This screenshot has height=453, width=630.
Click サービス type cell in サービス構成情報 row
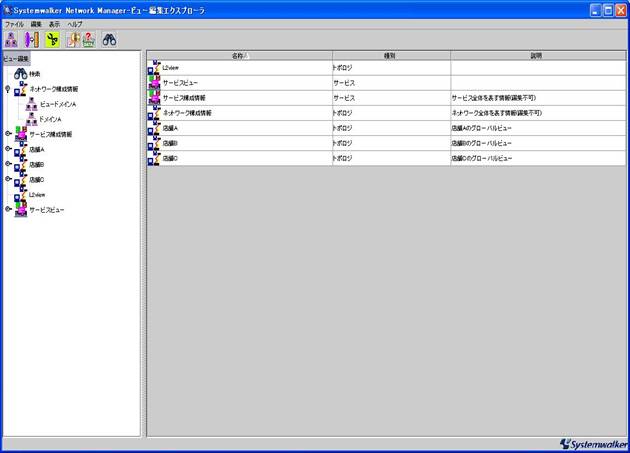(391, 98)
